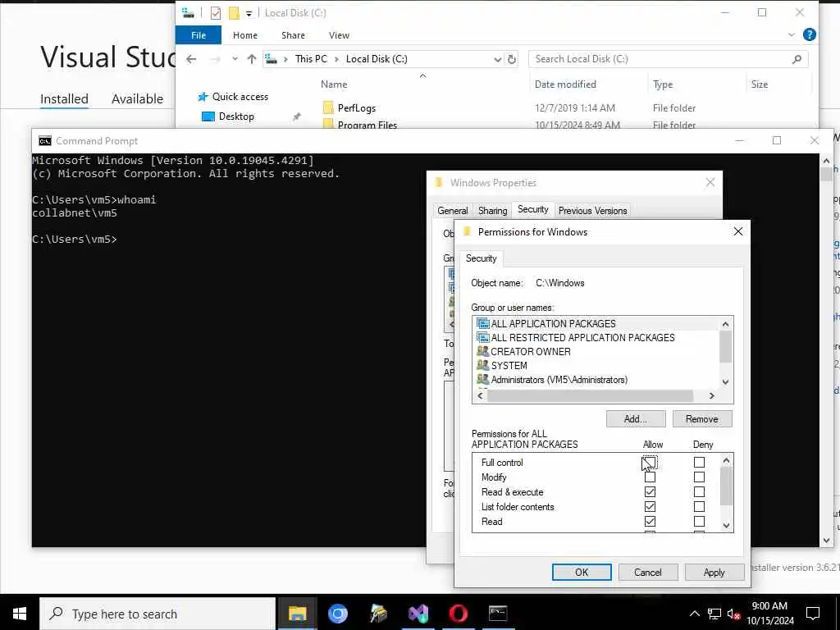Remove the selected group or user

(x=702, y=419)
